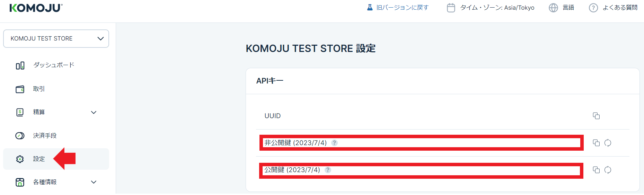
Task: Regenerate the 非公開鍵 secret key
Action: (x=608, y=143)
